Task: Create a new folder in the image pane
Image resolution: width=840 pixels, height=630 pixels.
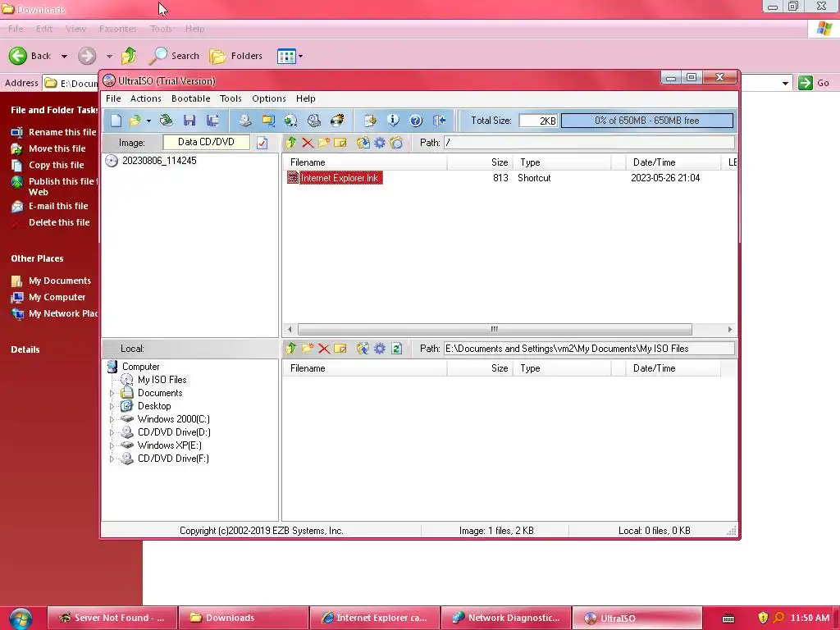Action: coord(324,143)
